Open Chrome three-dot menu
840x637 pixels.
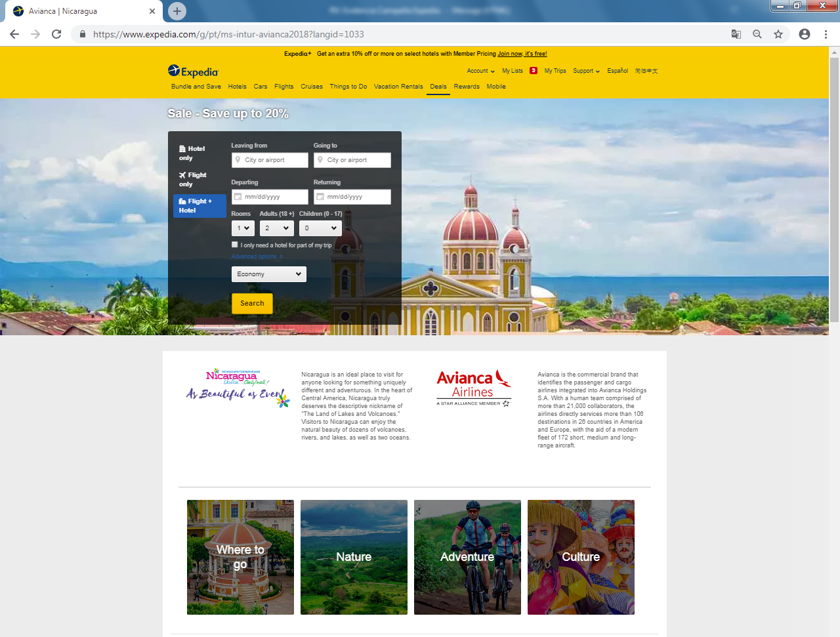tap(826, 34)
